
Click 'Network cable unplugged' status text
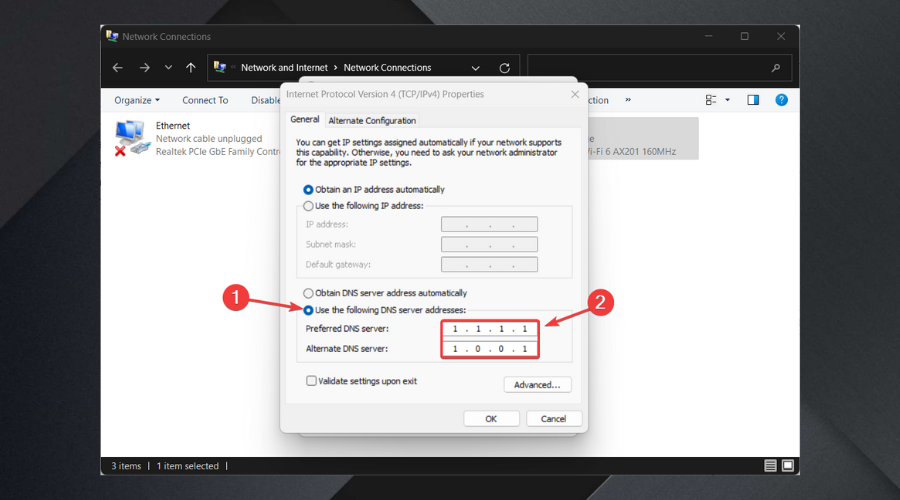point(209,138)
